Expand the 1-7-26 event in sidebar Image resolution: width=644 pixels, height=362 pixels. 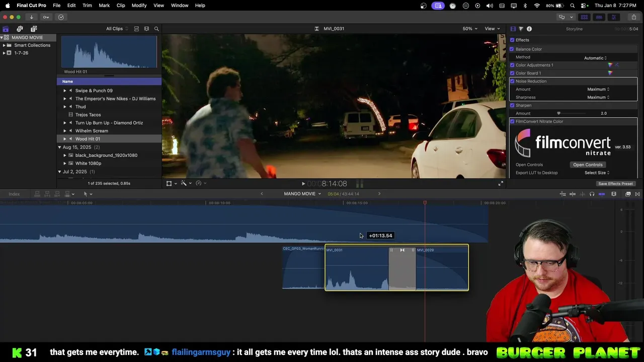click(4, 53)
